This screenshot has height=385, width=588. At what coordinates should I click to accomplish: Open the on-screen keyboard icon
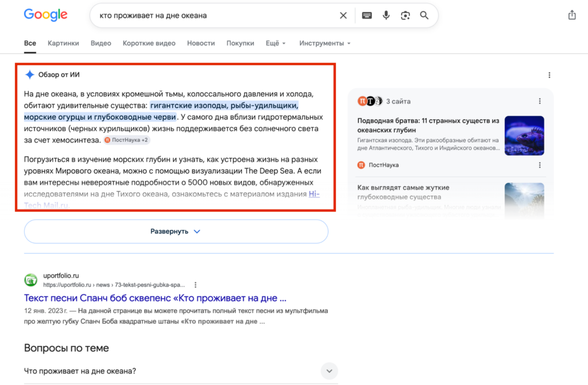pos(367,15)
